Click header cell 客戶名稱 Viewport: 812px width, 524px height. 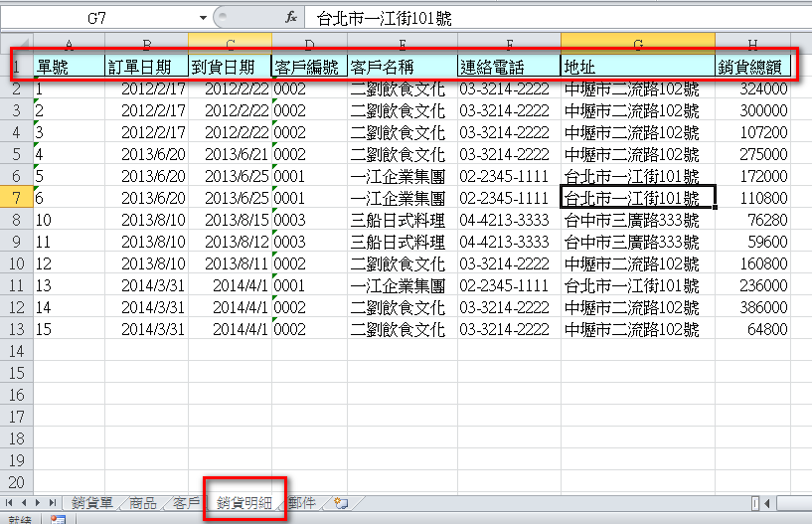(403, 67)
